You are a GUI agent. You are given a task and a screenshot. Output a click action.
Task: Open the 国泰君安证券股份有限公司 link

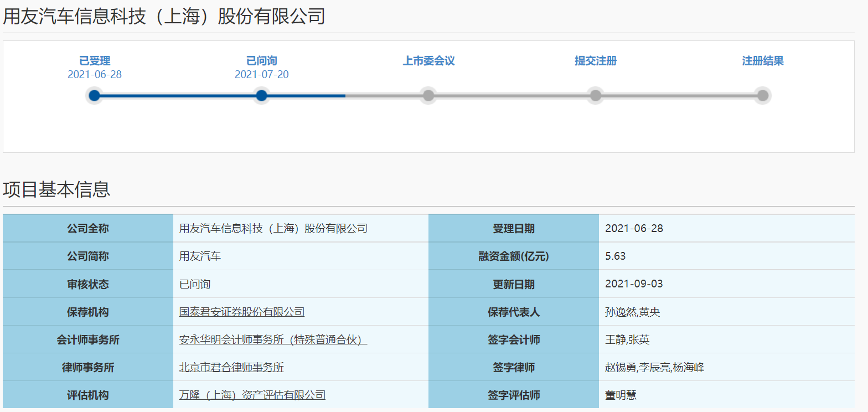pos(242,312)
